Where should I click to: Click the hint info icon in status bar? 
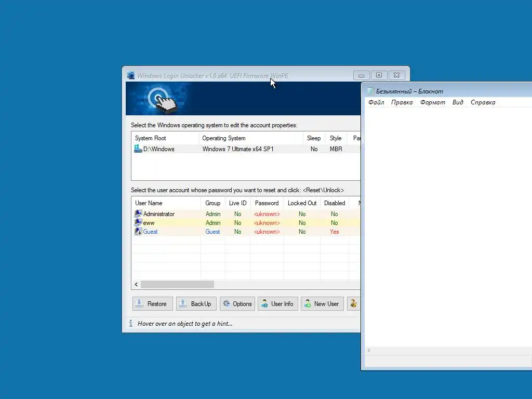tap(131, 323)
